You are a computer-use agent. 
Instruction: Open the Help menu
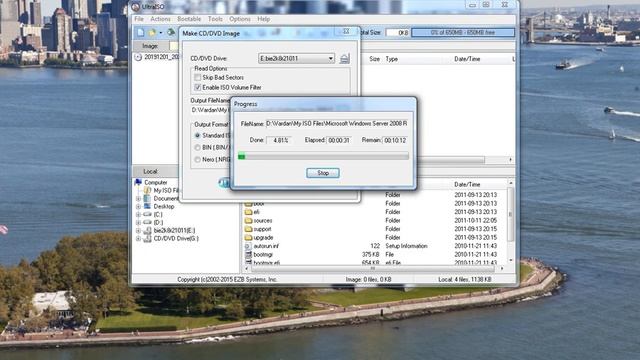click(x=264, y=19)
